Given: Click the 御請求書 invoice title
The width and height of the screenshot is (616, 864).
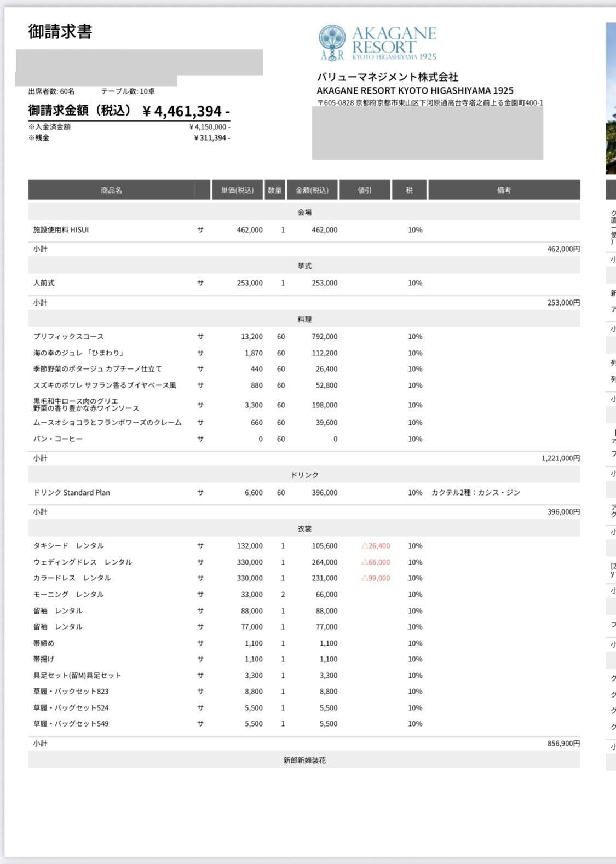Looking at the screenshot, I should point(60,32).
